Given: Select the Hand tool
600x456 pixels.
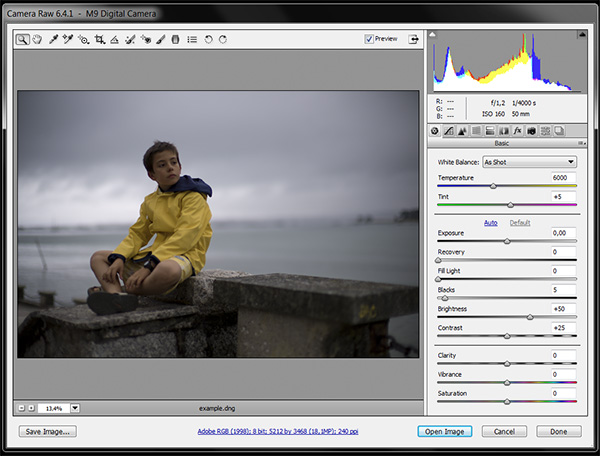Looking at the screenshot, I should [x=36, y=40].
